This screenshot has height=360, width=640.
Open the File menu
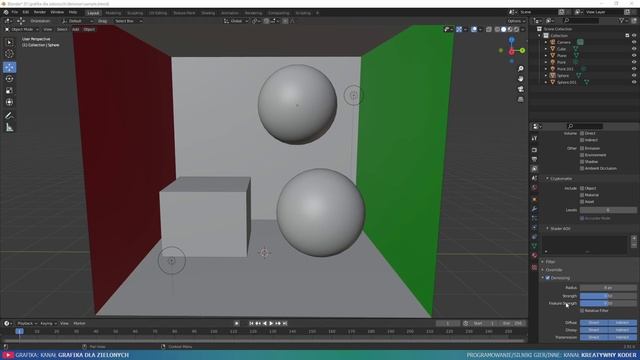coord(15,12)
